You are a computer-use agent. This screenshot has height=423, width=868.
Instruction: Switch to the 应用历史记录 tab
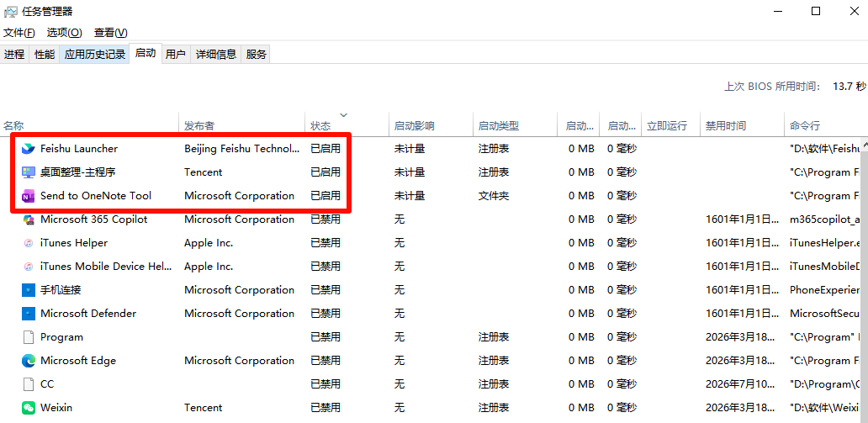[x=95, y=55]
